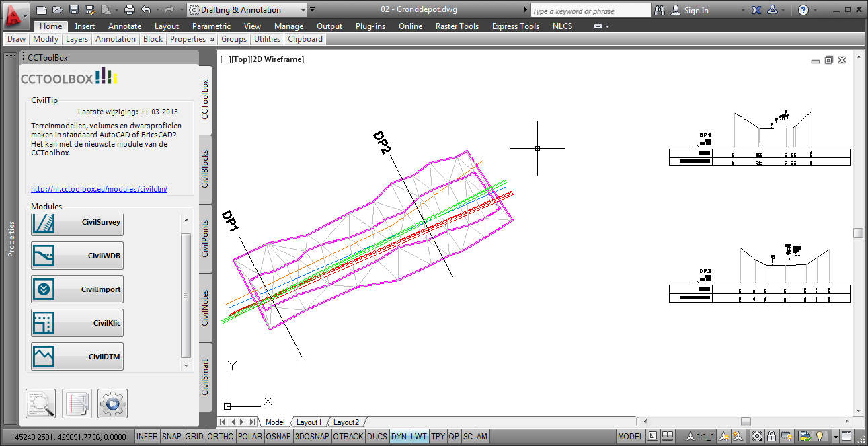Click the Undo arrow icon
Image resolution: width=868 pixels, height=446 pixels.
click(x=146, y=10)
